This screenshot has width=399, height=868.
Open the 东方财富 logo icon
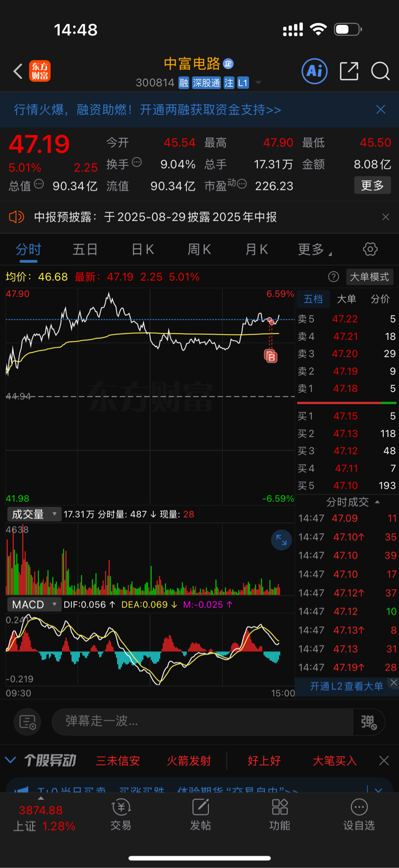(40, 71)
